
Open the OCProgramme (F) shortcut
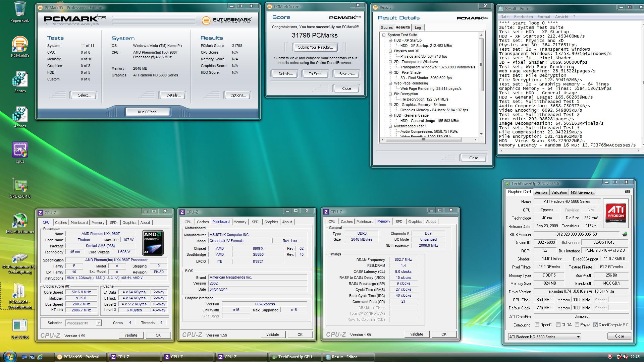(x=20, y=263)
